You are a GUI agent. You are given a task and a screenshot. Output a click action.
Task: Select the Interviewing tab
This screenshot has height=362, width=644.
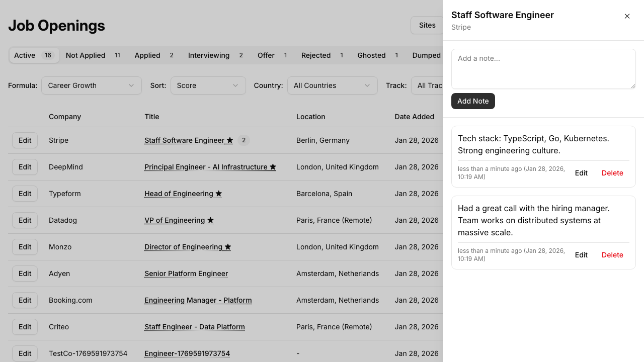[x=215, y=55]
